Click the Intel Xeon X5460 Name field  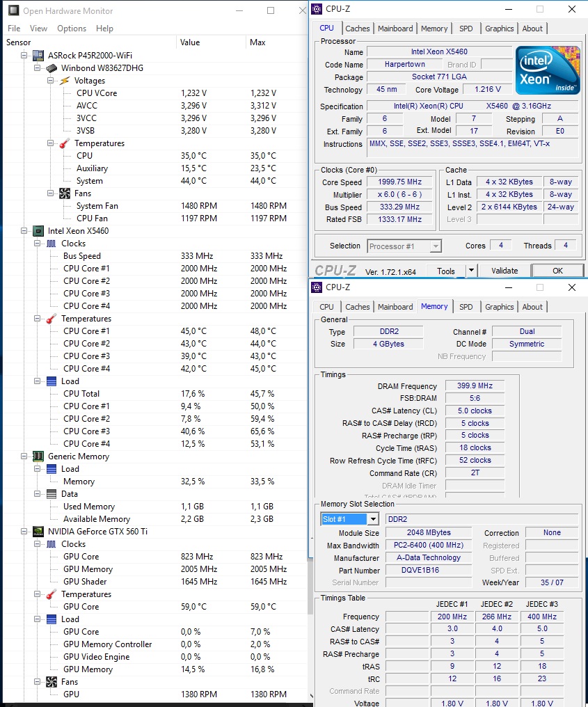[x=439, y=52]
